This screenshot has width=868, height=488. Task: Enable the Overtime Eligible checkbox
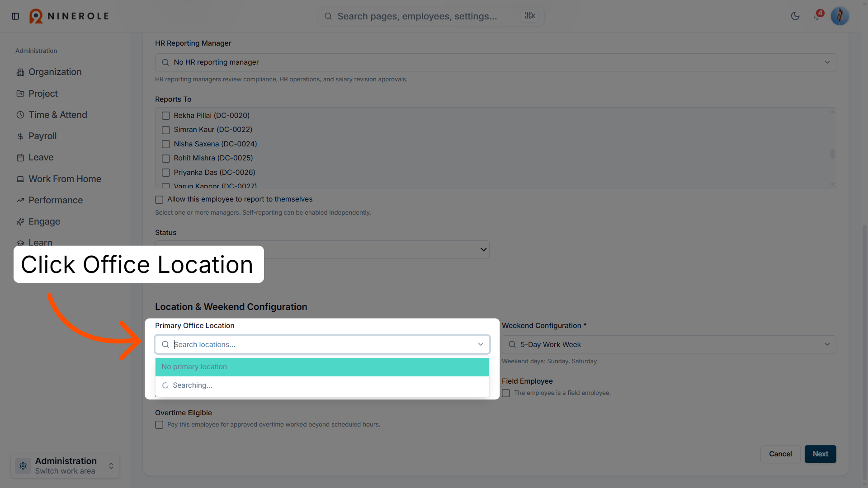click(159, 425)
